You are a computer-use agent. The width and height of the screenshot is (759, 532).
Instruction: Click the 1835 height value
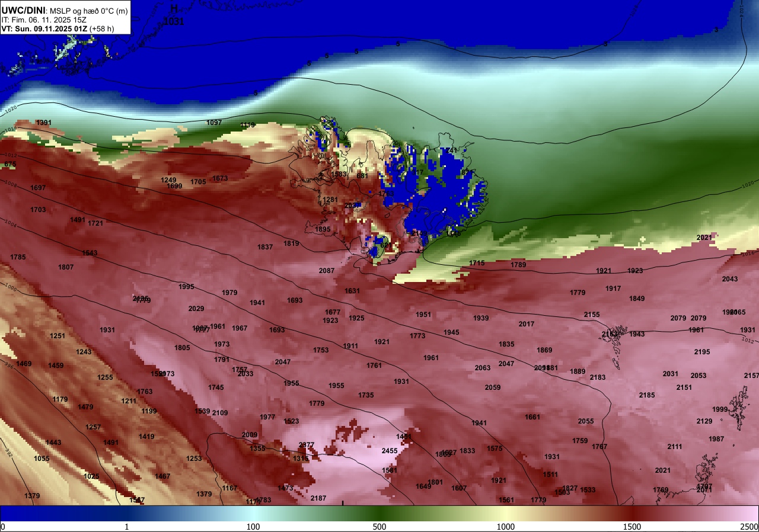[x=506, y=344]
